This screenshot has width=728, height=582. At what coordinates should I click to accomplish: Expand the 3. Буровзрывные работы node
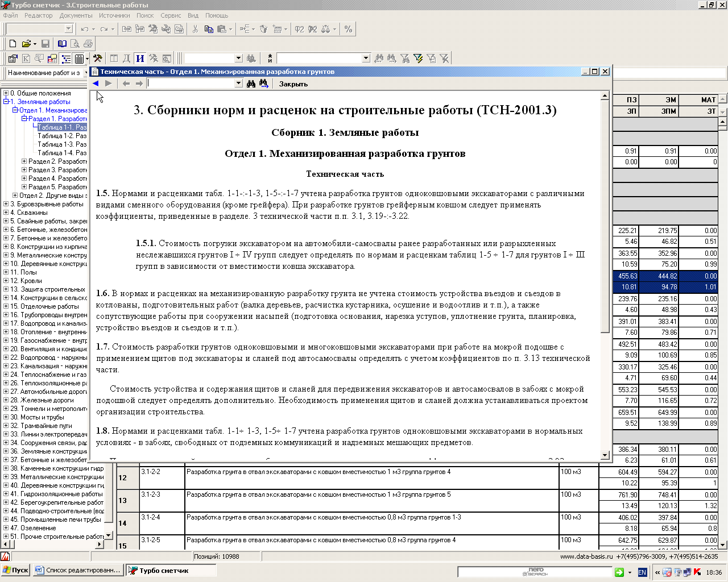pyautogui.click(x=6, y=204)
